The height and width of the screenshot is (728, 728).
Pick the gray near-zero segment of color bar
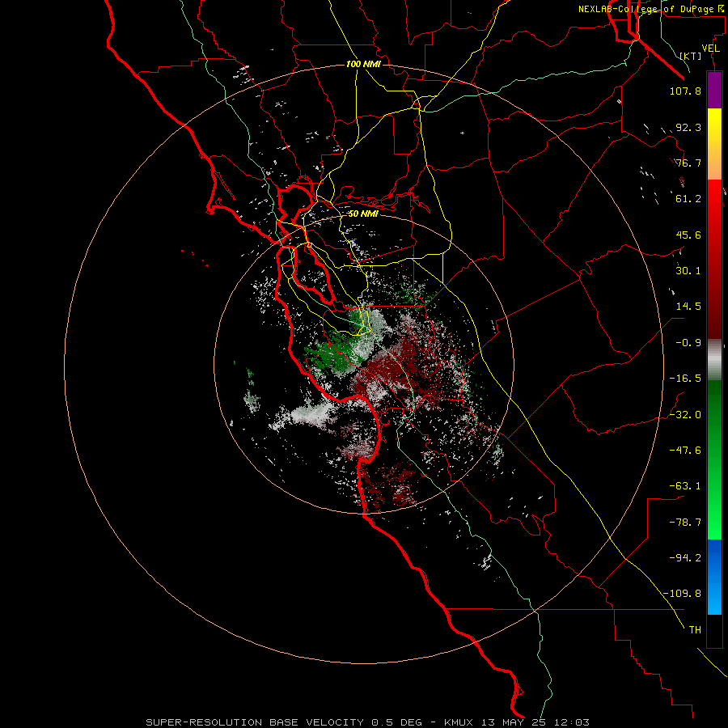714,360
